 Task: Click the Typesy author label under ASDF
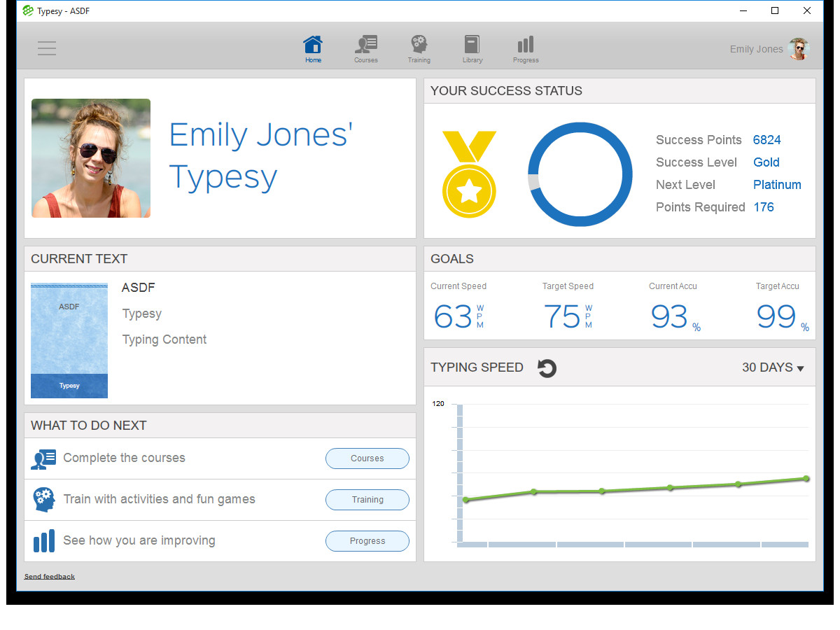click(x=142, y=314)
